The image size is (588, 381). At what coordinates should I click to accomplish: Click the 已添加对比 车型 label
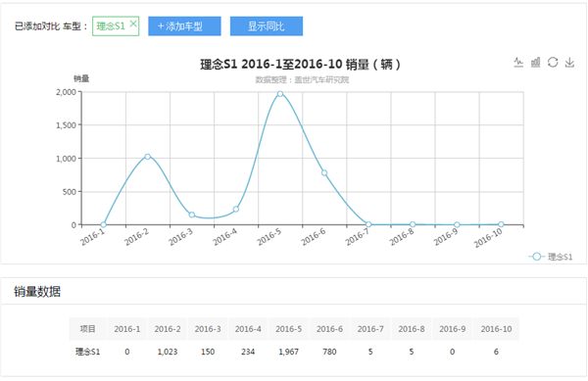51,26
